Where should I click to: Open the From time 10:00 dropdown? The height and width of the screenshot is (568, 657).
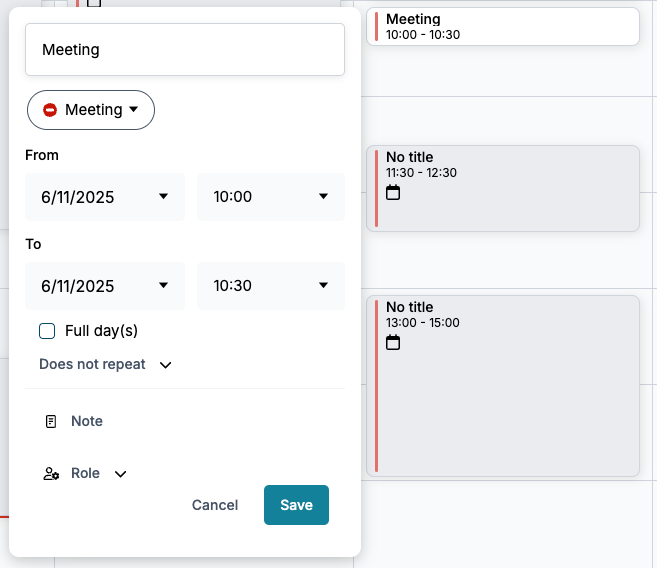(271, 197)
